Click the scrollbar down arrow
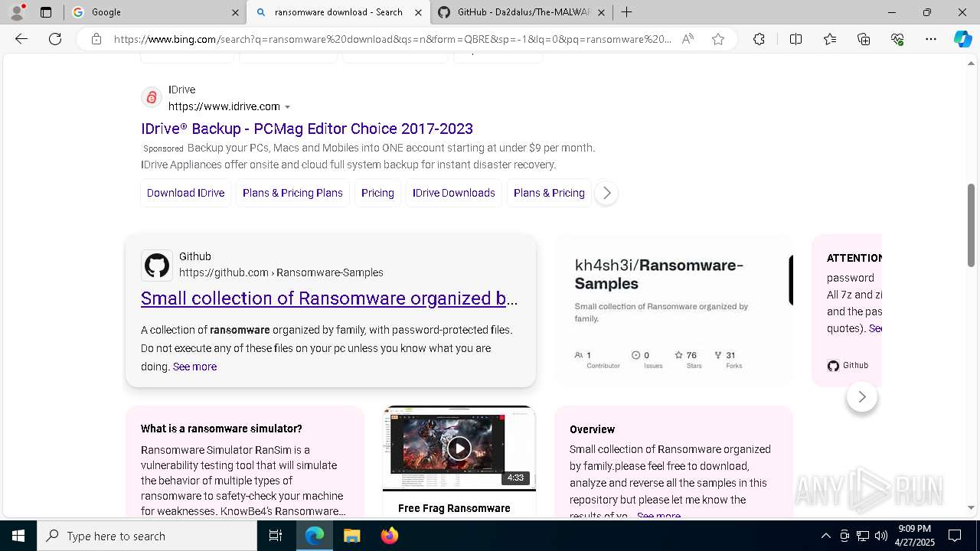Image resolution: width=980 pixels, height=551 pixels. tap(971, 507)
